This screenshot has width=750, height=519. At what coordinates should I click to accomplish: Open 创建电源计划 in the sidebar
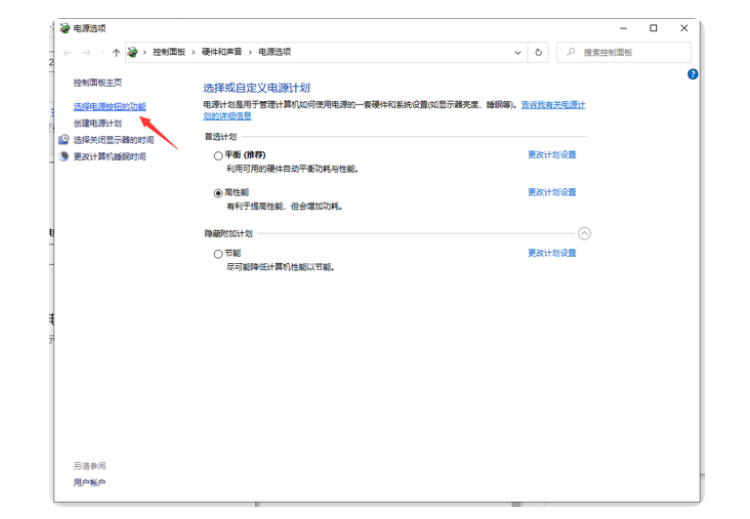coord(97,123)
